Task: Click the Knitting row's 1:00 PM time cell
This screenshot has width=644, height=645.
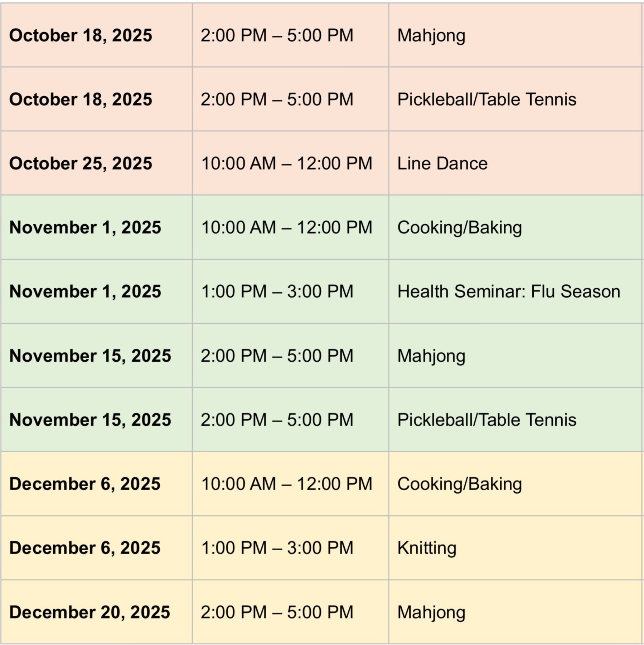Action: tap(277, 548)
